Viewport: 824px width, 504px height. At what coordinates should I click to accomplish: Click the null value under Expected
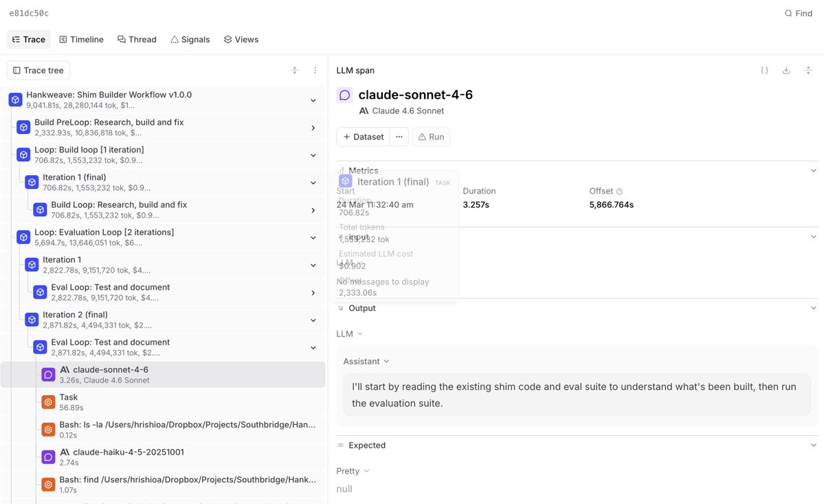tap(344, 489)
